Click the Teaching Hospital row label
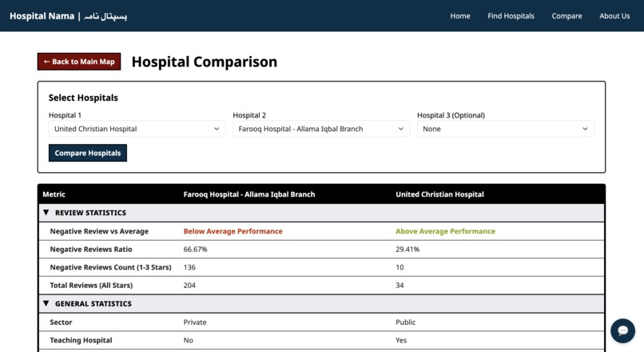644x352 pixels. click(81, 341)
